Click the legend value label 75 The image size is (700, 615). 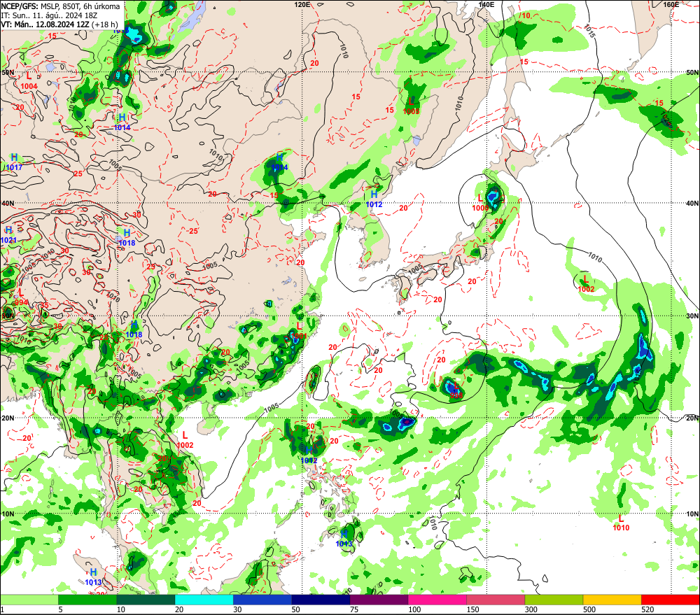[354, 609]
